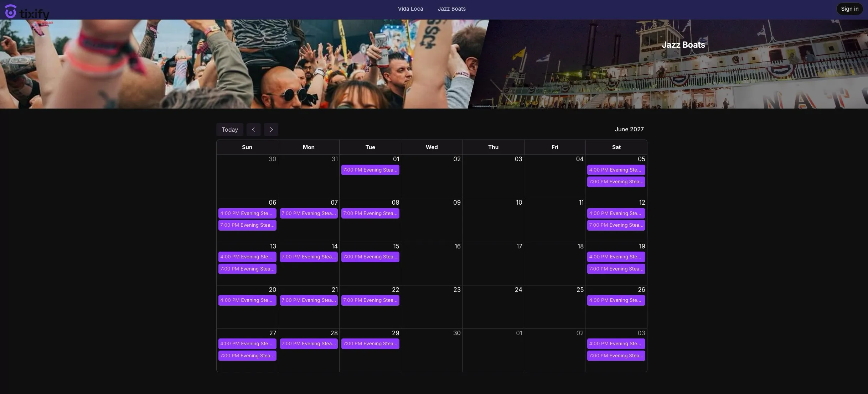This screenshot has height=394, width=868.
Task: Open the 7:00 PM event on July 03
Action: pyautogui.click(x=616, y=356)
